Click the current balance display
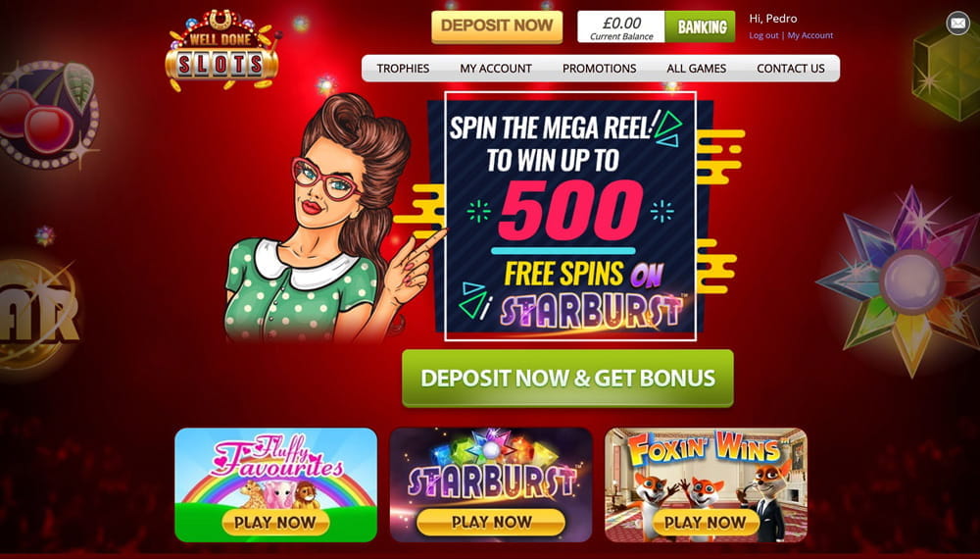 click(x=621, y=26)
